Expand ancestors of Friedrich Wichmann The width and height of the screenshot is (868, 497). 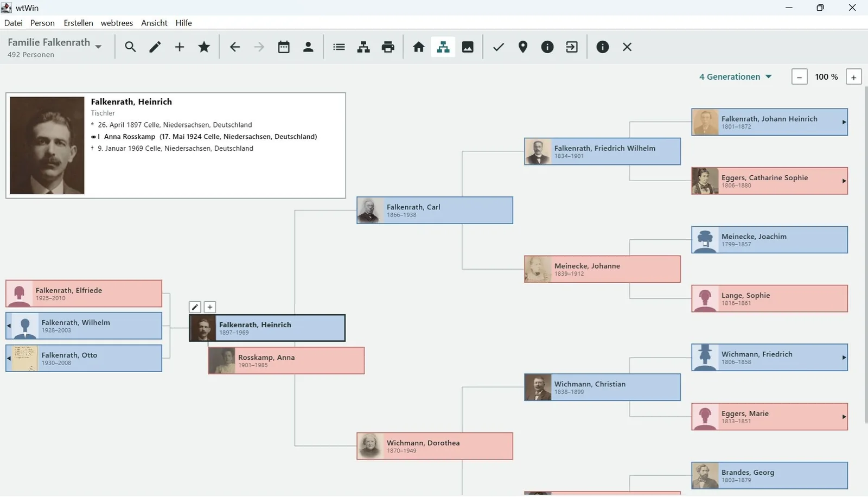tap(844, 358)
